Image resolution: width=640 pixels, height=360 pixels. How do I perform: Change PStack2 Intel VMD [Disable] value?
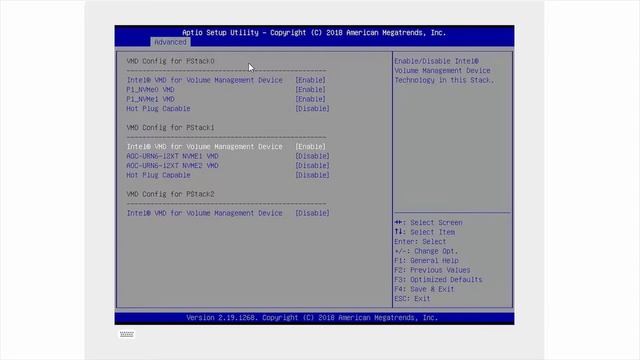pos(312,213)
